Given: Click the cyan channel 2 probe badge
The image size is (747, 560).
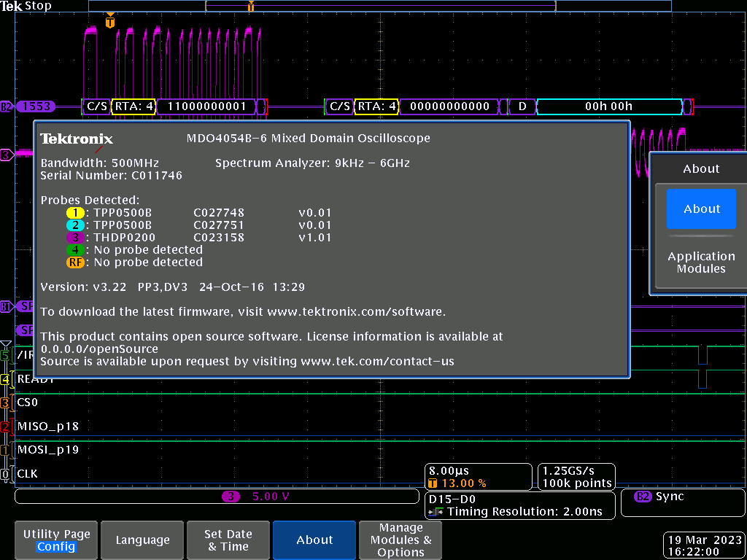Looking at the screenshot, I should point(75,225).
